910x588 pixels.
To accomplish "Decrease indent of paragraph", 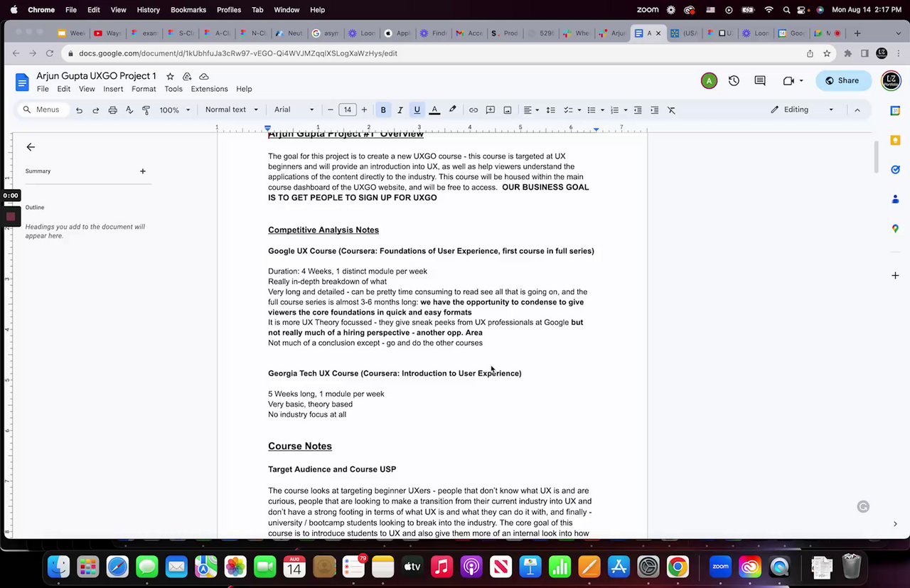I will tap(638, 110).
